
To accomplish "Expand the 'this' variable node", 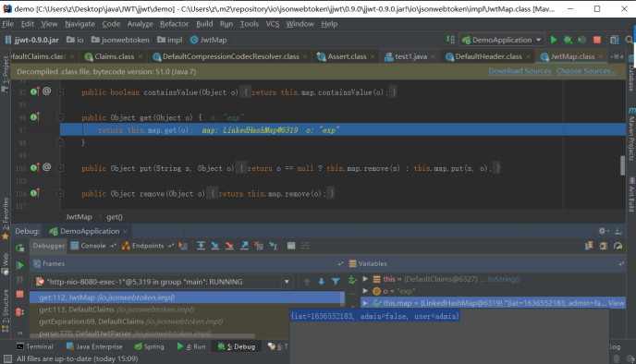I will tap(365, 279).
